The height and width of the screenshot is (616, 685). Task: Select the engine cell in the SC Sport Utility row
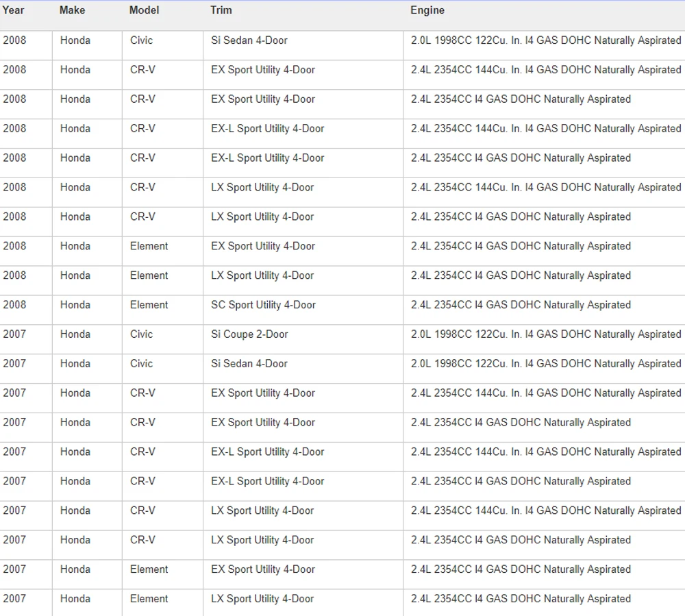pyautogui.click(x=521, y=305)
